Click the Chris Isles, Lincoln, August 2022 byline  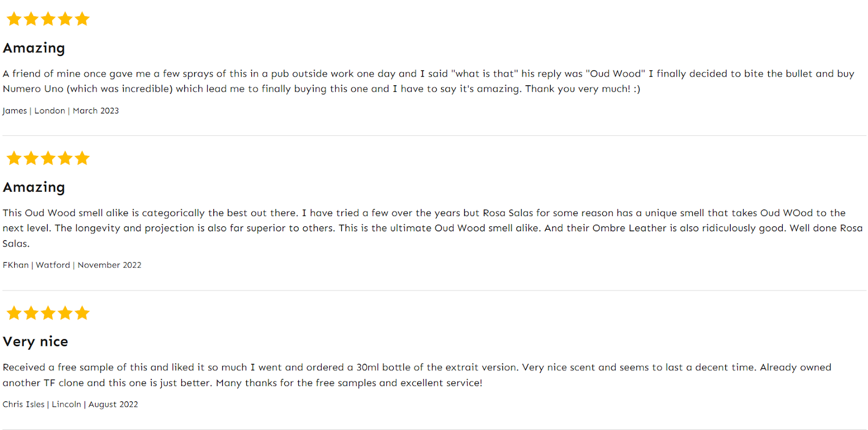pyautogui.click(x=71, y=404)
